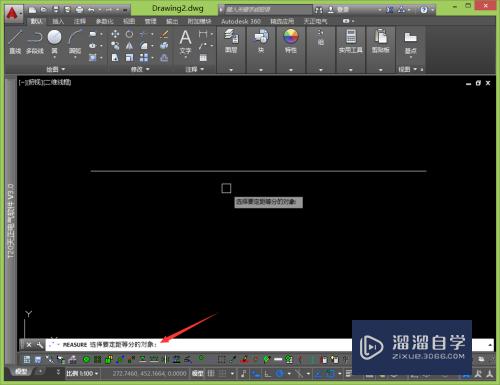This screenshot has height=385, width=500.
Task: Click the Base point (基点) view button
Action: click(x=410, y=42)
